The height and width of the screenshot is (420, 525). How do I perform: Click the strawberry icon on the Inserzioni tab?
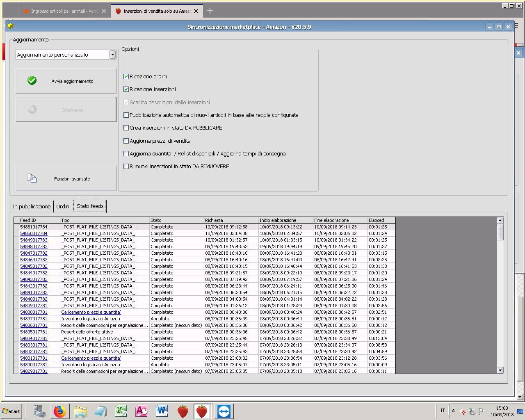pyautogui.click(x=119, y=11)
